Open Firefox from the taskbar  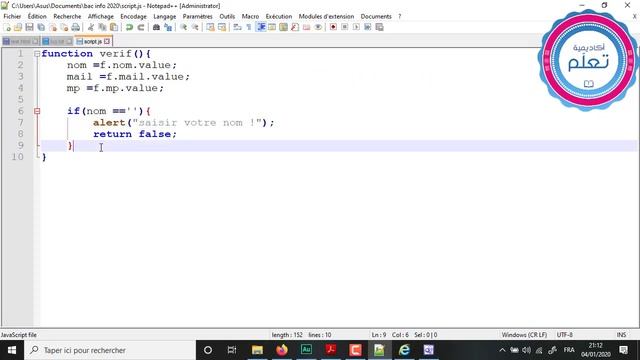pyautogui.click(x=282, y=350)
